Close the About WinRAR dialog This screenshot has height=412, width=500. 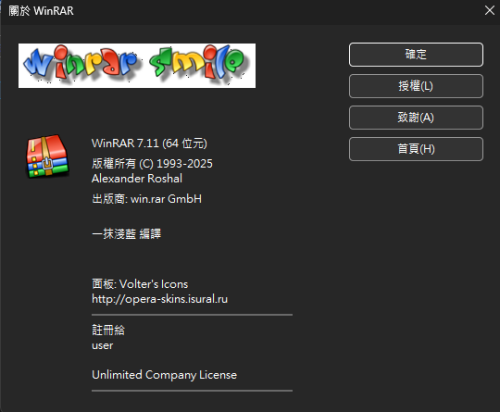pos(489,10)
